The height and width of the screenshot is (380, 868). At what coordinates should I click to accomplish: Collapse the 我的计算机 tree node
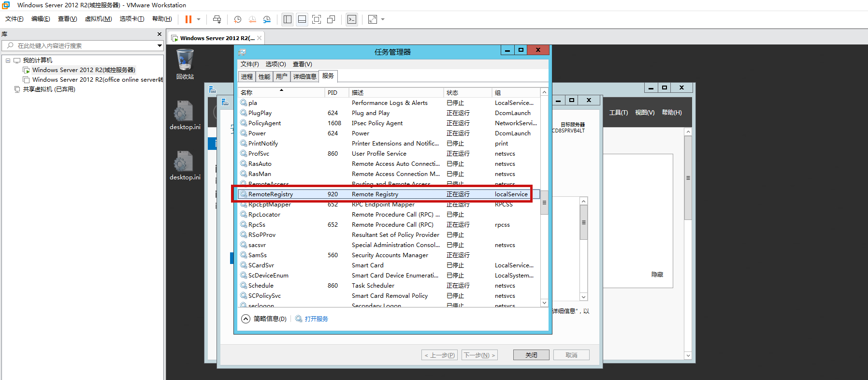pyautogui.click(x=8, y=60)
